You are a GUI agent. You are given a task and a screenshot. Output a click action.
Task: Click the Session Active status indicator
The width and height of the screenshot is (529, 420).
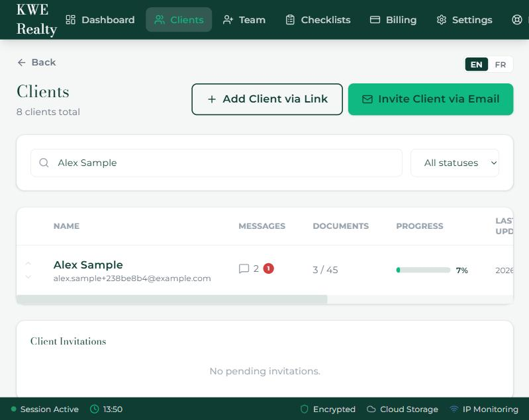(44, 409)
